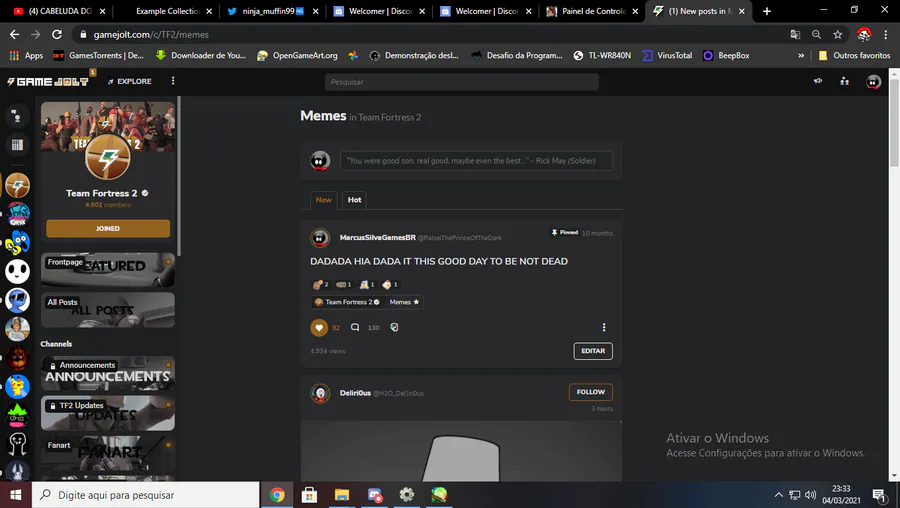Screen dimensions: 900x508
Task: Open a new browser tab
Action: (766, 11)
